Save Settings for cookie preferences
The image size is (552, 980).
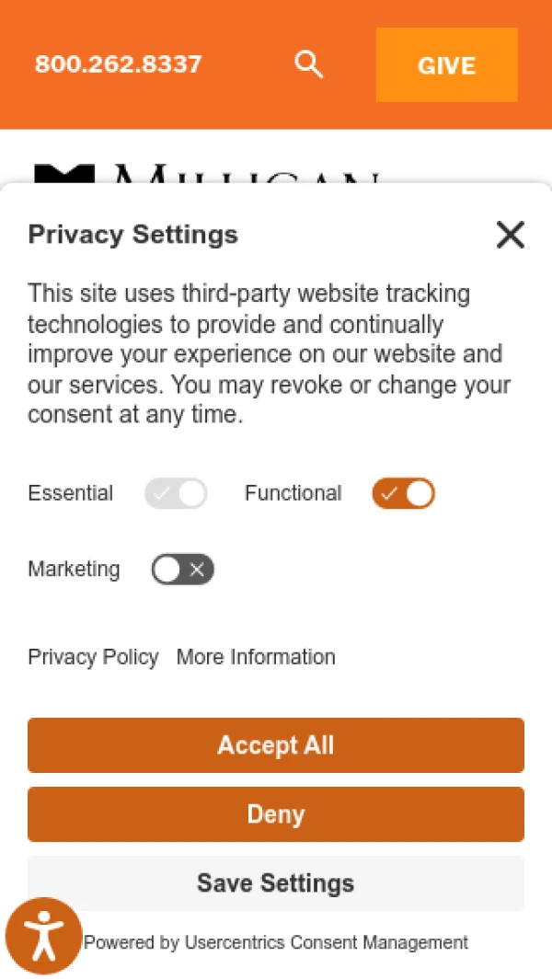[x=275, y=882]
